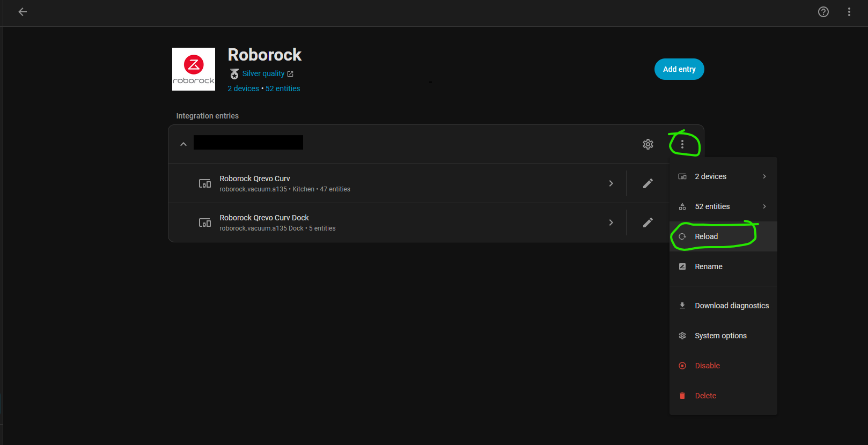This screenshot has width=868, height=445.
Task: Select Download diagnostics menu item
Action: tap(723, 306)
